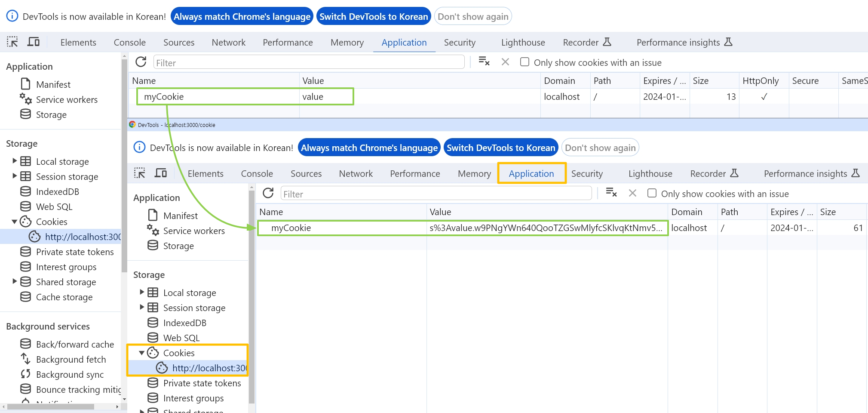Screen dimensions: 868x413
Task: Click 'Switch DevTools to Korean' in back window
Action: [374, 16]
